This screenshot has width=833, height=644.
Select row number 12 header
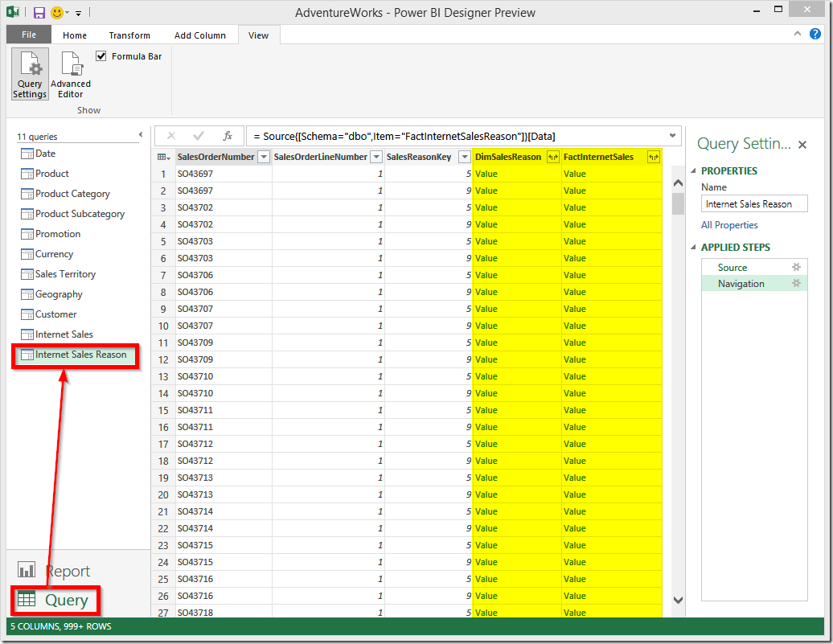point(163,359)
